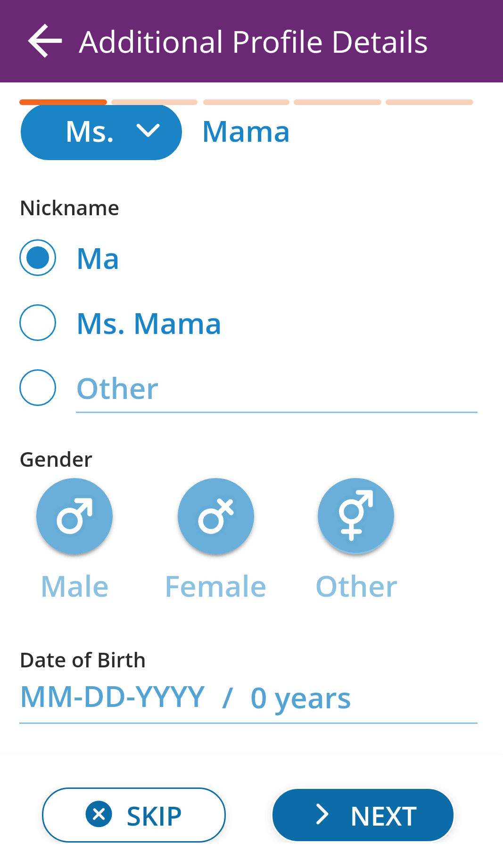Select the Other gender icon
Viewport: 503px width, 868px height.
(356, 516)
